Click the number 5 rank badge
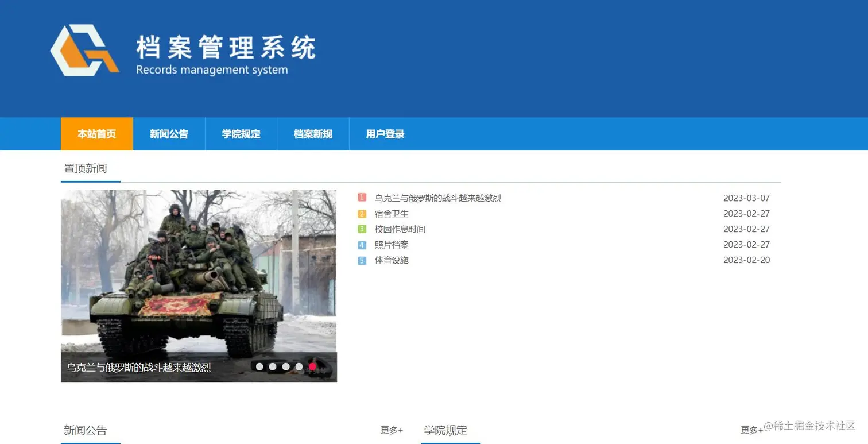The width and height of the screenshot is (868, 444). pyautogui.click(x=362, y=260)
